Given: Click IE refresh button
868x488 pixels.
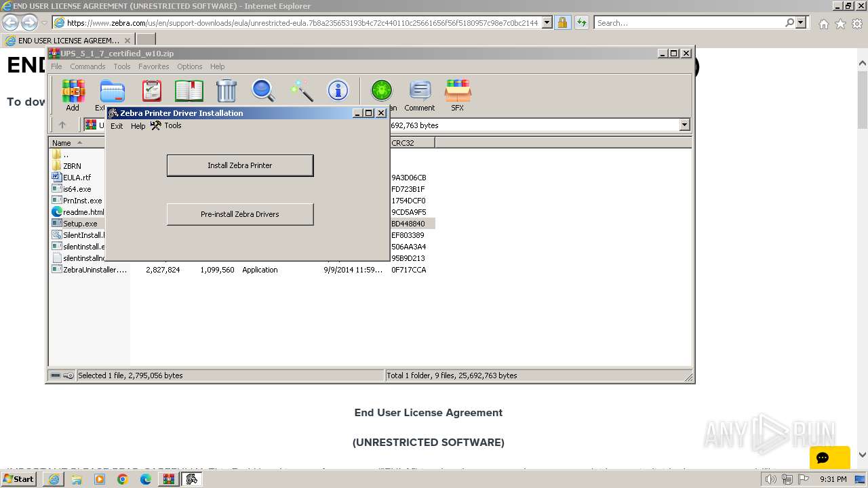Looking at the screenshot, I should (x=582, y=23).
